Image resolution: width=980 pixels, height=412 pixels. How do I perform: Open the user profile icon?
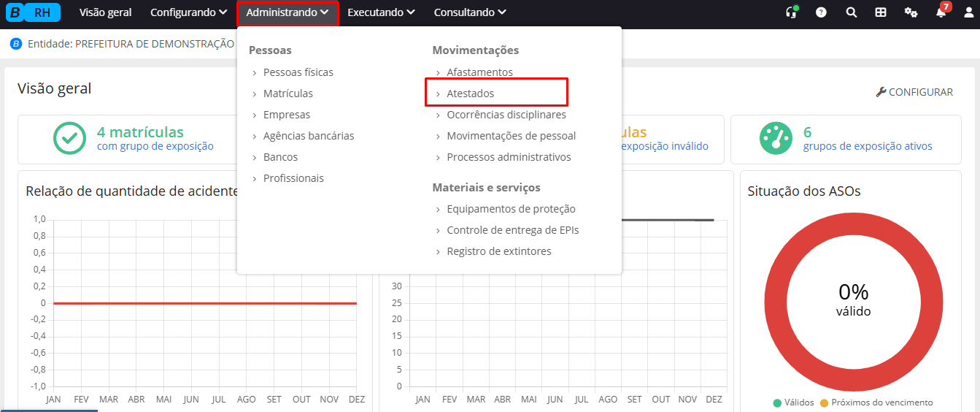[968, 12]
